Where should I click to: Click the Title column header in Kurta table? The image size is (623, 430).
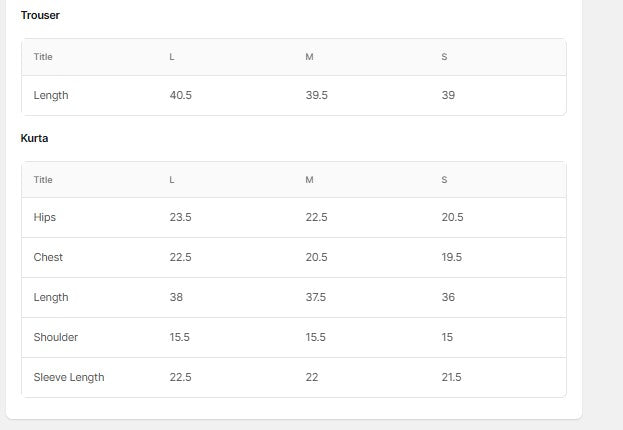pyautogui.click(x=43, y=180)
